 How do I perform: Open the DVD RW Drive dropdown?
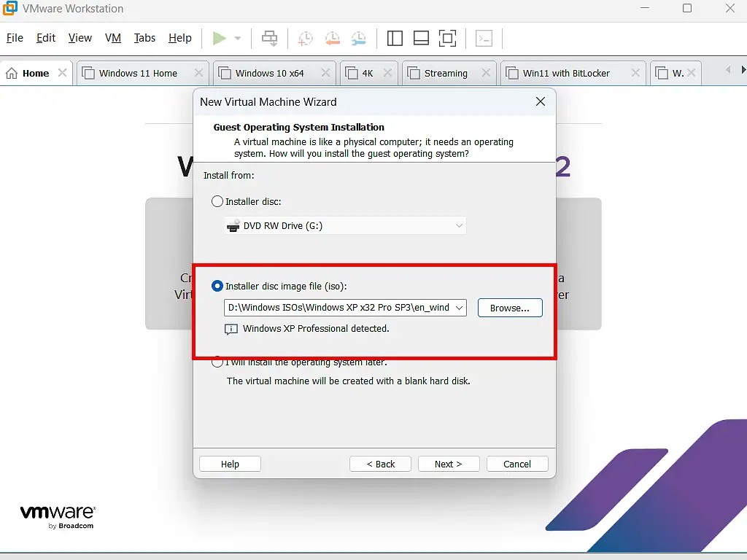tap(459, 225)
